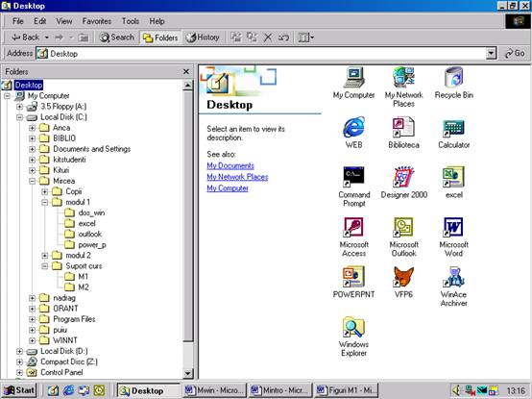Click the volume speaker tray icon
This screenshot has width=532, height=399.
point(457,390)
